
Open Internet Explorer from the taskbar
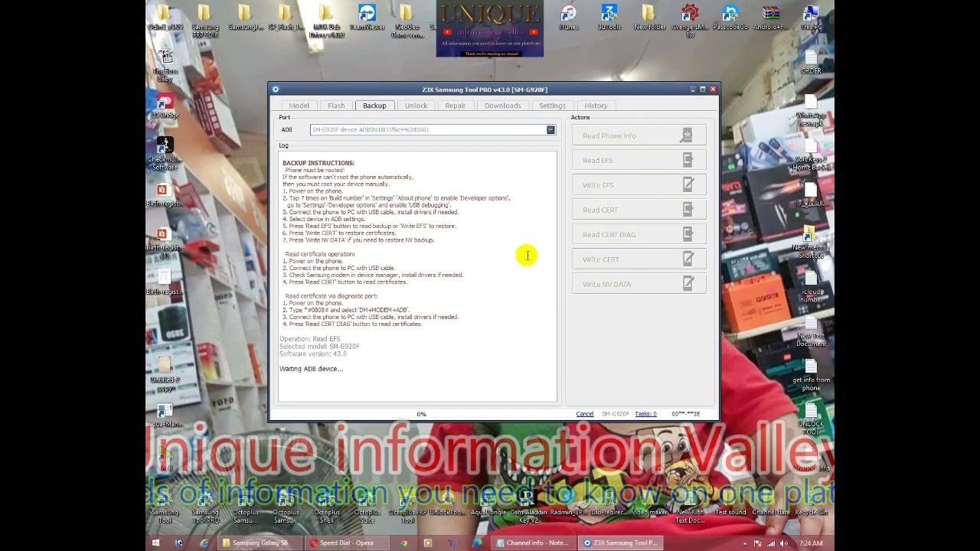pyautogui.click(x=204, y=543)
